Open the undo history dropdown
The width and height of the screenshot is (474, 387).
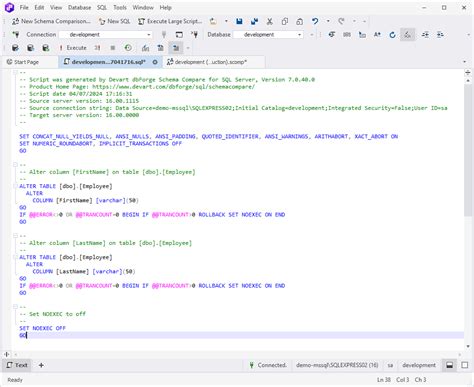pos(328,21)
